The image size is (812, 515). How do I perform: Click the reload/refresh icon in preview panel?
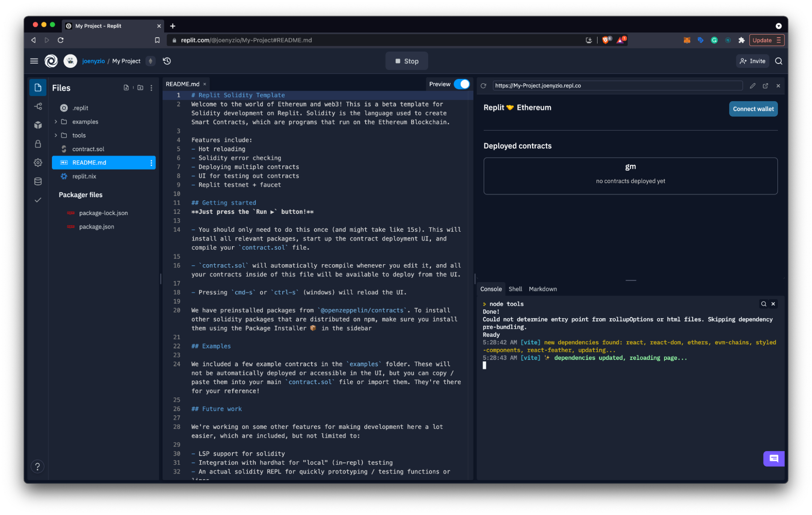(x=485, y=85)
